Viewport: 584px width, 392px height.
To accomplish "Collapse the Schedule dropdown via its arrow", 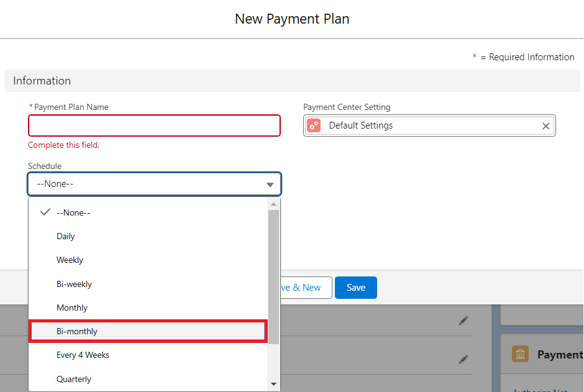I will [270, 185].
